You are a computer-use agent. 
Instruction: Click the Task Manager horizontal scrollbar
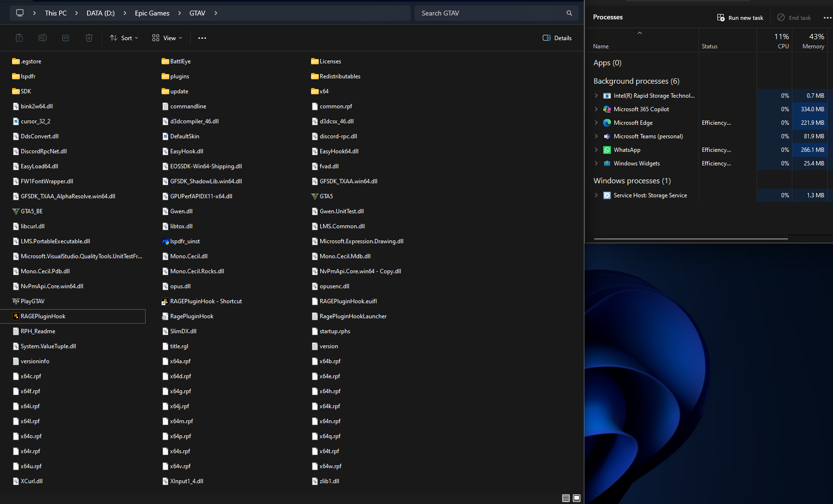pyautogui.click(x=691, y=238)
